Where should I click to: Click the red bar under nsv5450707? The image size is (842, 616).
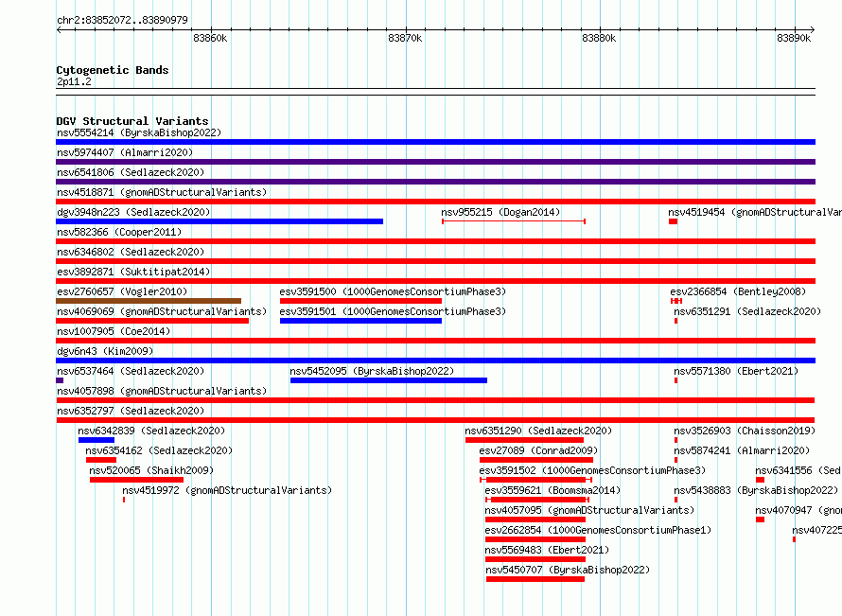click(x=535, y=579)
